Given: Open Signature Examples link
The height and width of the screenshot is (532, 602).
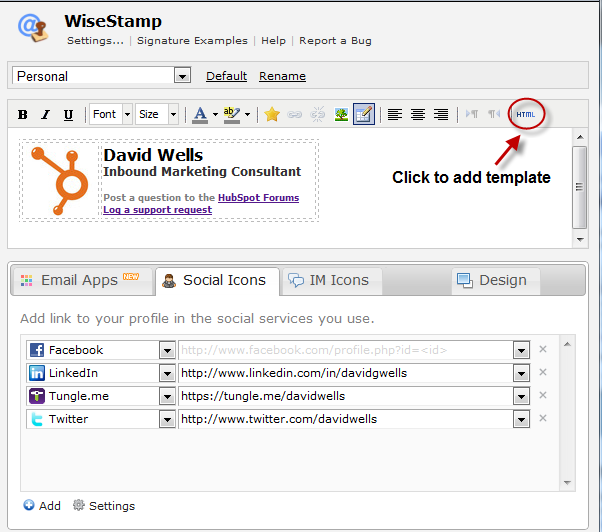Looking at the screenshot, I should pos(192,41).
